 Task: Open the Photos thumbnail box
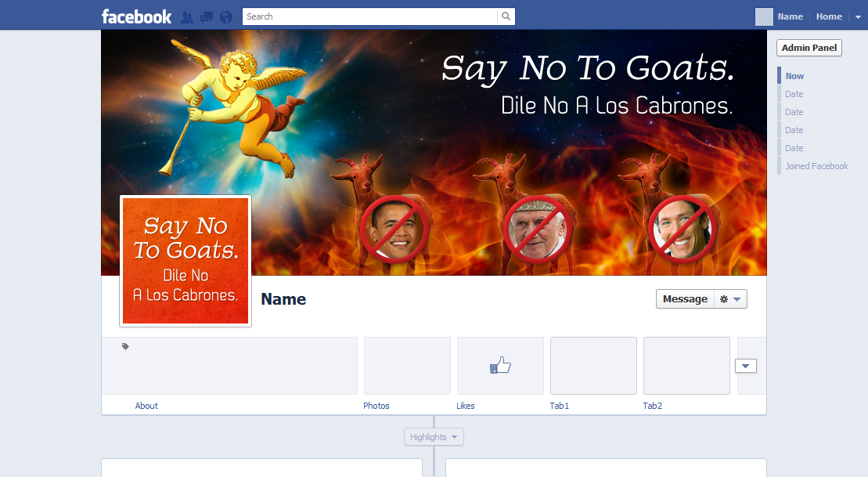pos(407,366)
